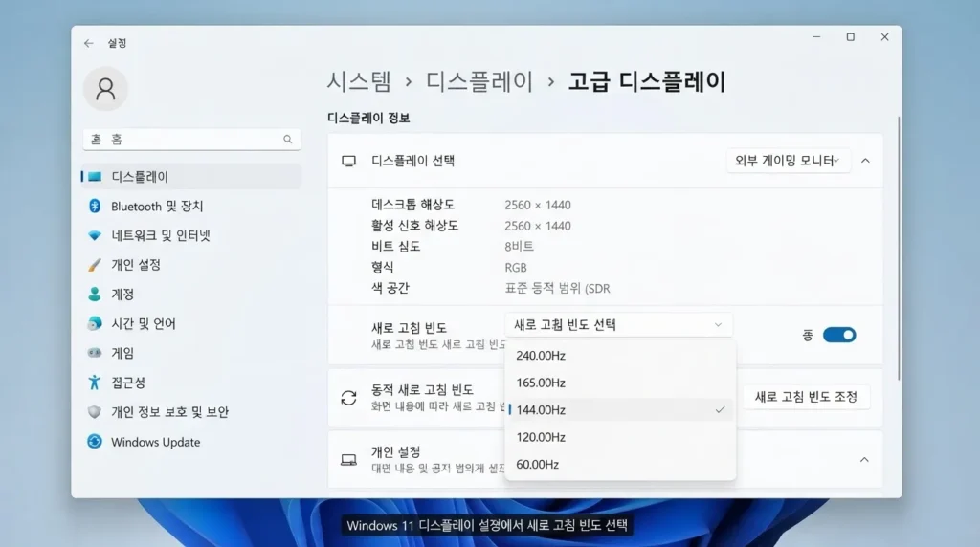Viewport: 980px width, 547px height.
Task: Choose 60.00Hz refresh rate
Action: coord(619,465)
